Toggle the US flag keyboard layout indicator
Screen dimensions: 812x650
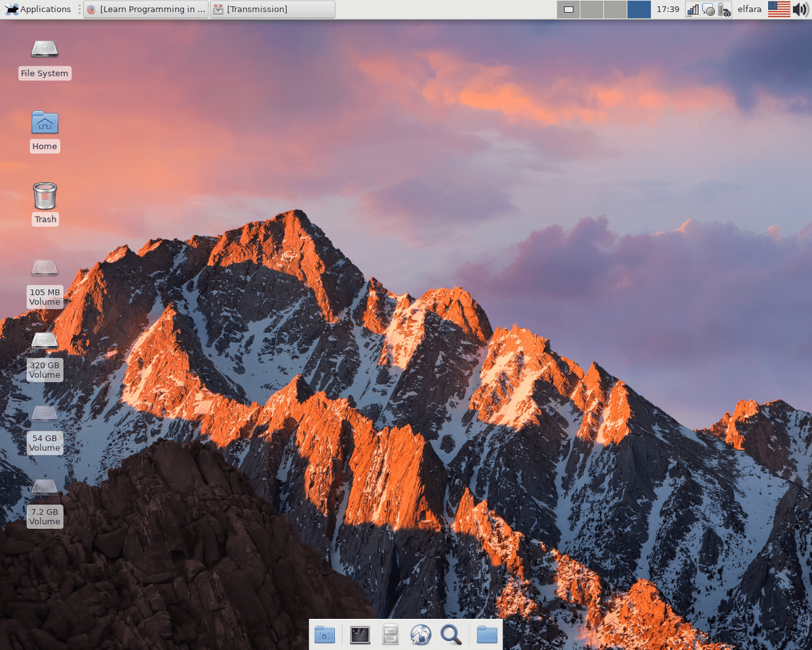(779, 9)
